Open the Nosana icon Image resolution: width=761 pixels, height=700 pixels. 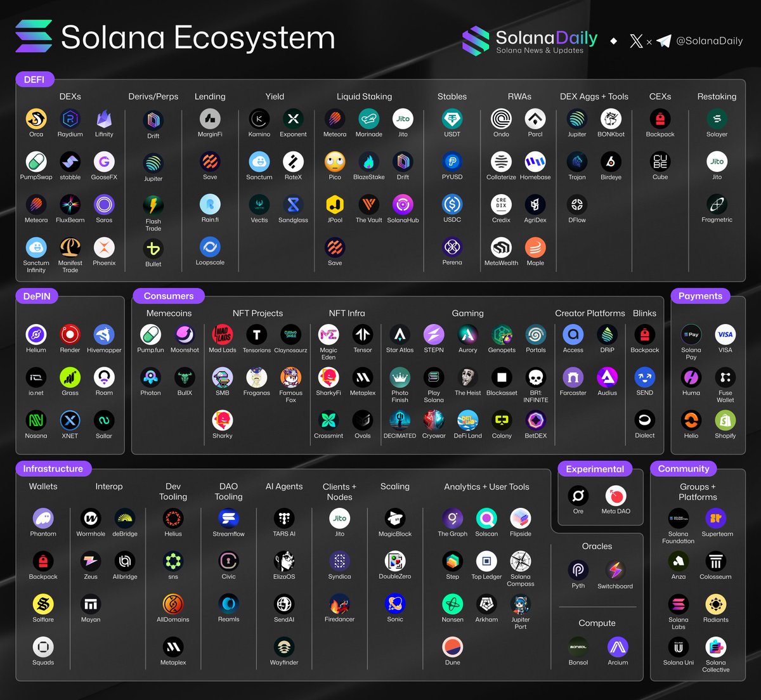[x=36, y=420]
